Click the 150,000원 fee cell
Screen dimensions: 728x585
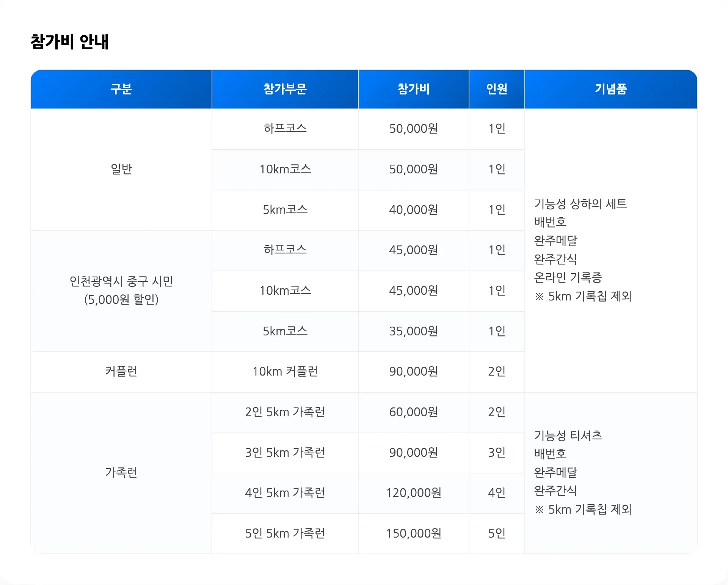413,533
